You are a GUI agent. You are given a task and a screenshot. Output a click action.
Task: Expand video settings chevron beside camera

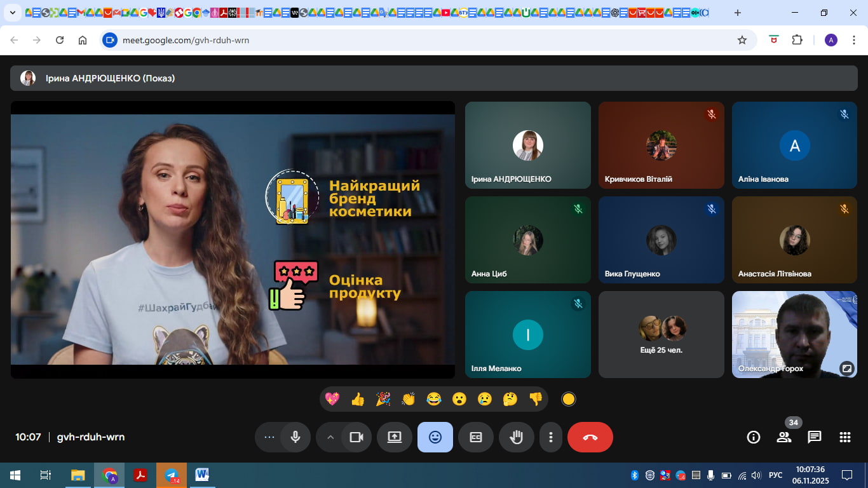click(x=330, y=437)
